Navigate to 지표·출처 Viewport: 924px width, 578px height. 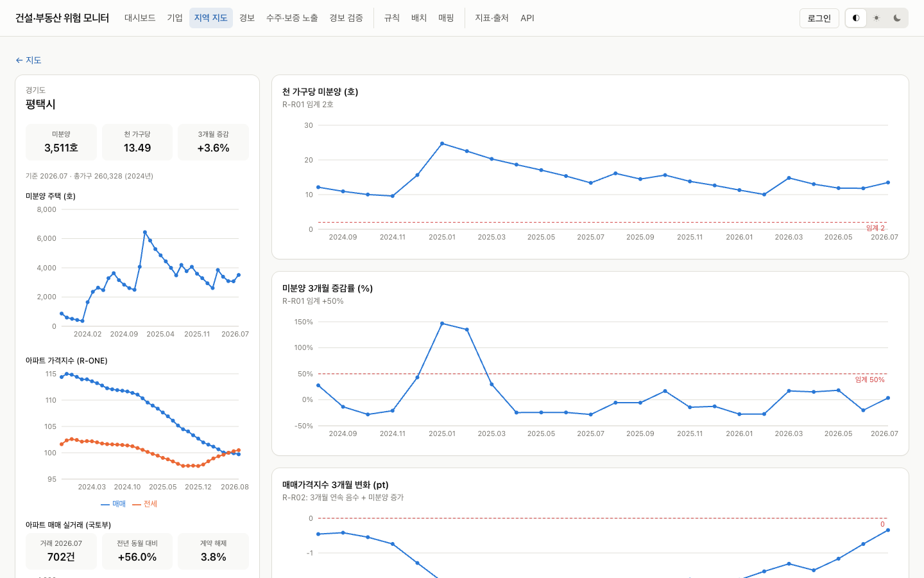492,18
